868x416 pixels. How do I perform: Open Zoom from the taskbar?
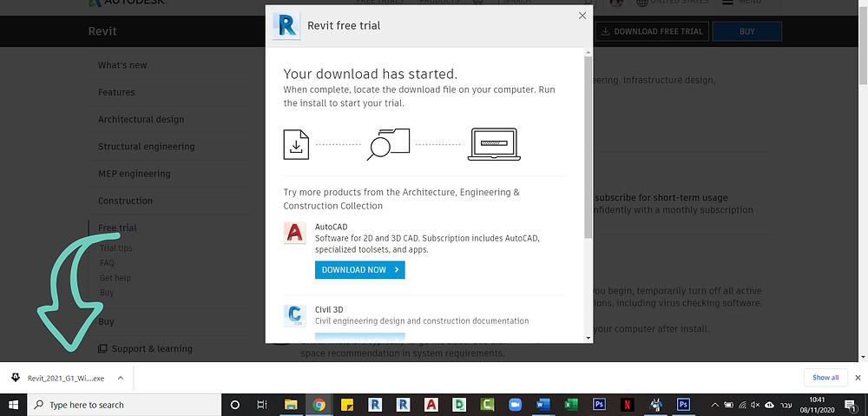point(515,405)
